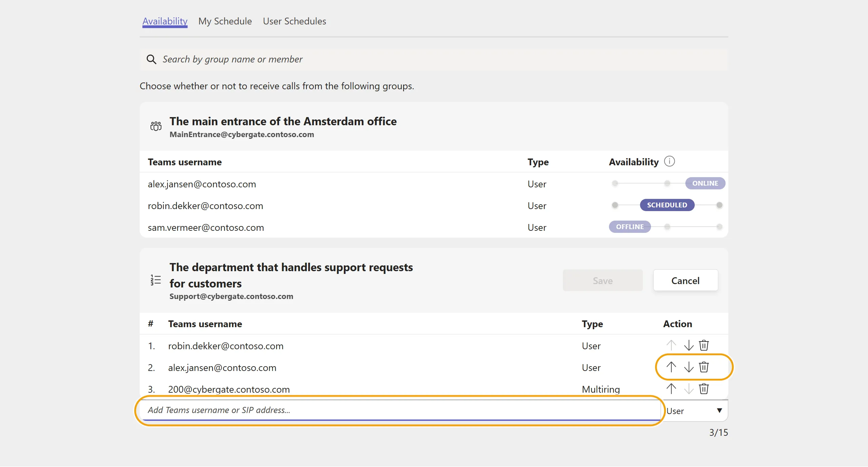Viewport: 868px width, 467px height.
Task: Click robin.dekker's SCHEDULED status pill
Action: (667, 205)
